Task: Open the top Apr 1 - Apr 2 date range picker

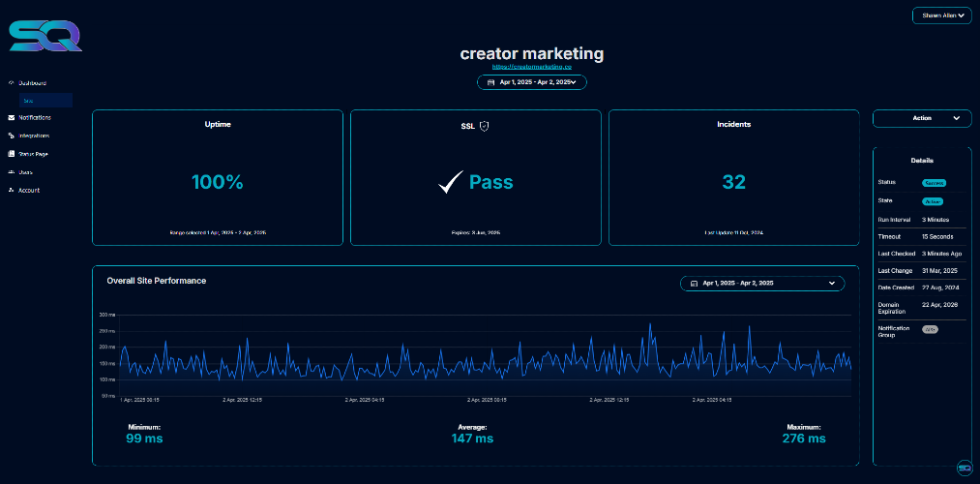Action: (x=532, y=82)
